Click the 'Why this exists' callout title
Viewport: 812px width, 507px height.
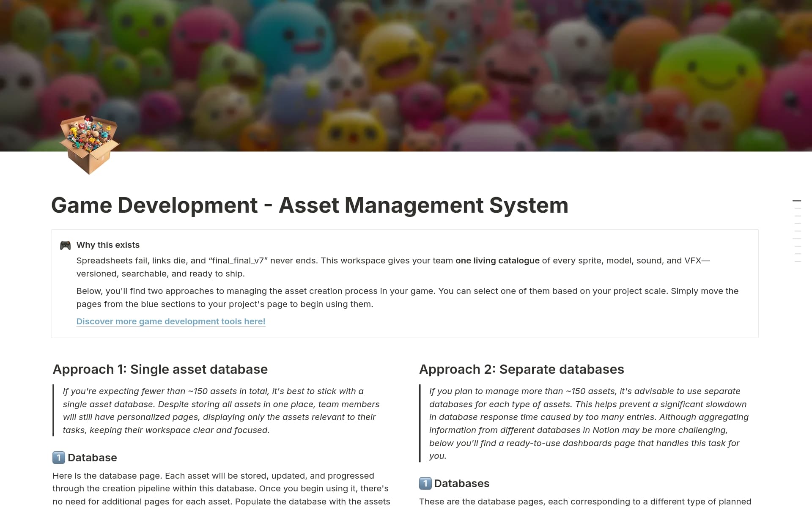click(x=108, y=245)
